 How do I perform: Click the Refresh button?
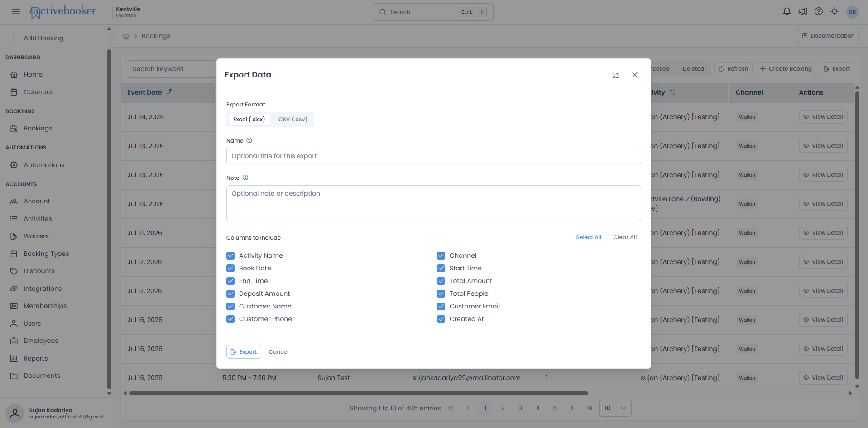pyautogui.click(x=733, y=69)
